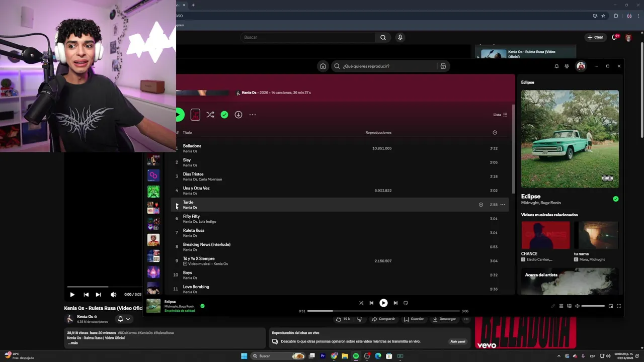Image resolution: width=644 pixels, height=362 pixels.
Task: Download the album using the arrow icon
Action: (x=238, y=115)
